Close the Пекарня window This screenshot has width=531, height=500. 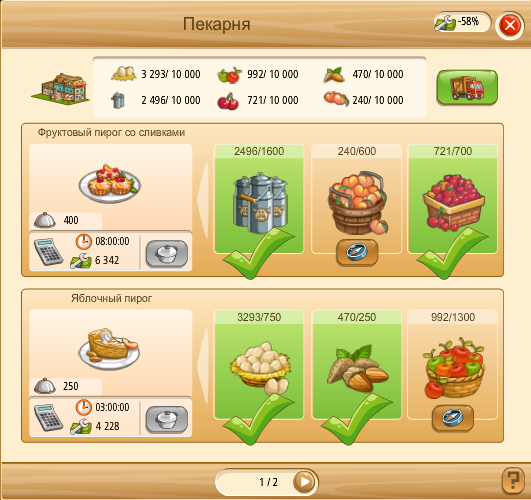coord(510,25)
